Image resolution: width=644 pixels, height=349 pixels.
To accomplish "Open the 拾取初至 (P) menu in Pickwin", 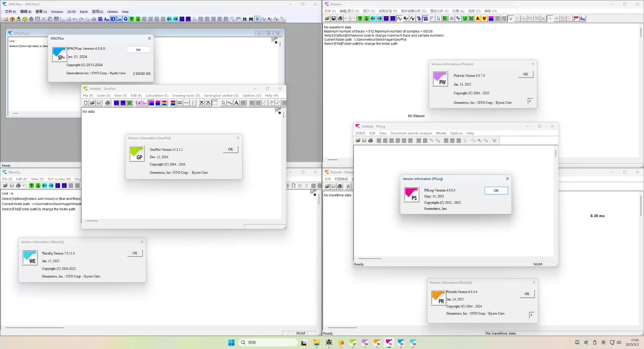I will tap(388, 11).
